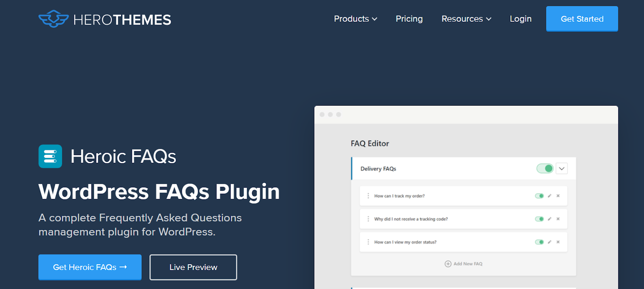This screenshot has width=644, height=289.
Task: Click the HeroThemes winged logo icon
Action: (54, 19)
